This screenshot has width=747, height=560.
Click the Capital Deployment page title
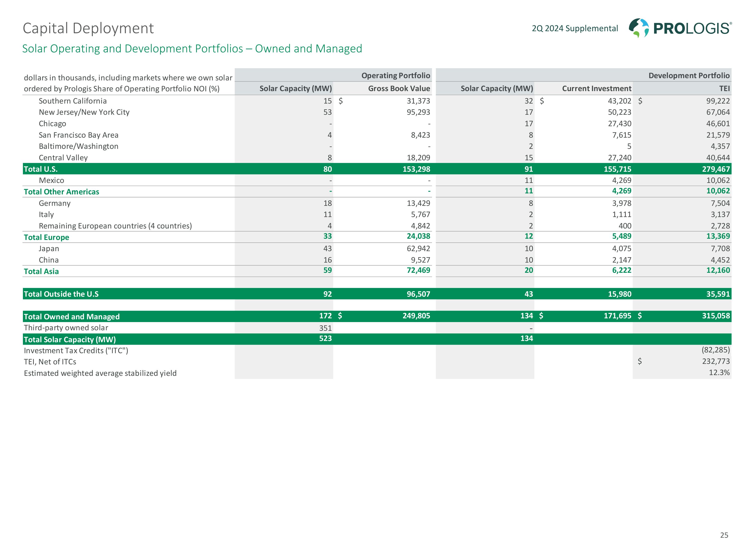tap(88, 28)
